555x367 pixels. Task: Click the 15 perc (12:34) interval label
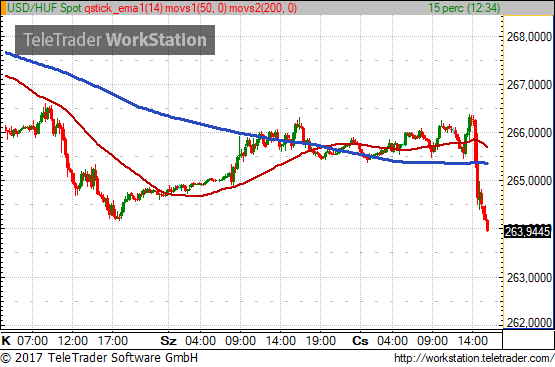(464, 8)
